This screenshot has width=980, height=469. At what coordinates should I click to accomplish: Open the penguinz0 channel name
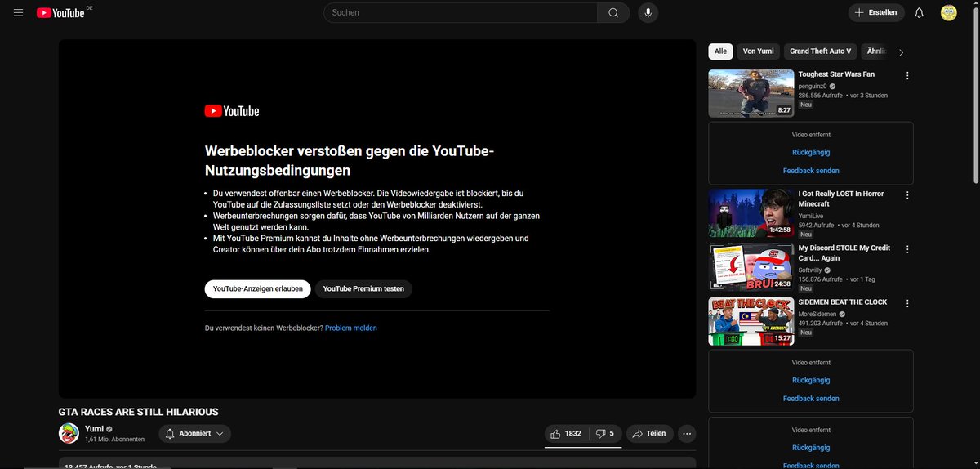(813, 85)
